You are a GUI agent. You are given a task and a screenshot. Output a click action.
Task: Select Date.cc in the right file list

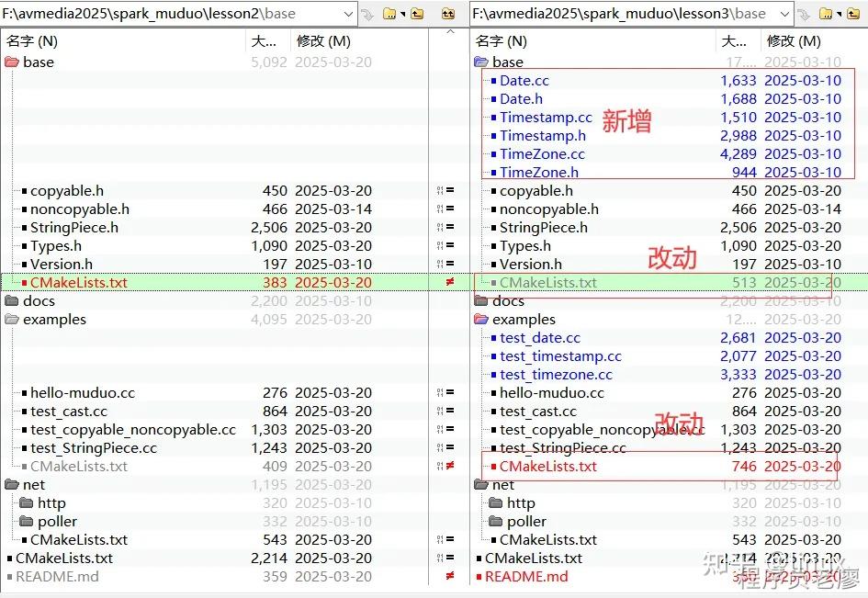click(x=524, y=80)
